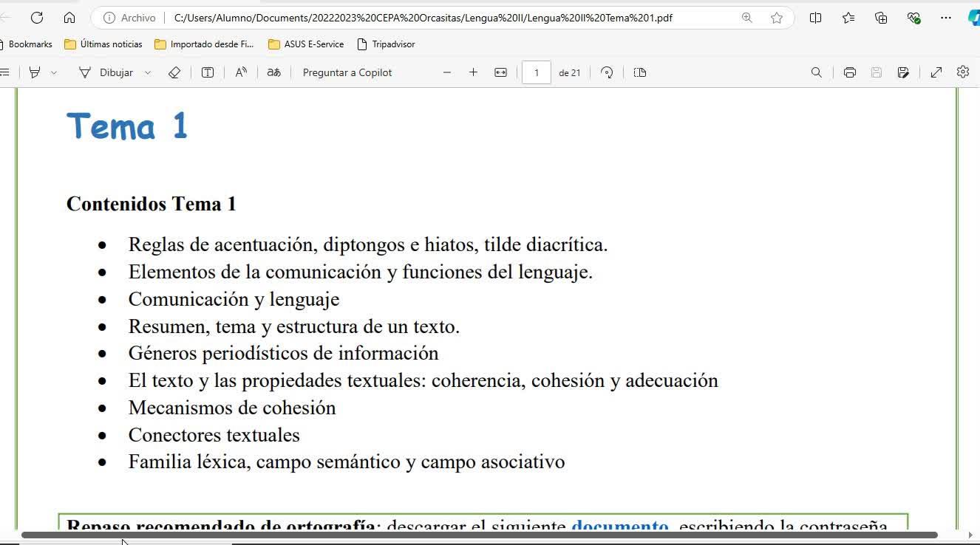The image size is (980, 545).
Task: Open the PDF search magnifier
Action: click(x=816, y=72)
